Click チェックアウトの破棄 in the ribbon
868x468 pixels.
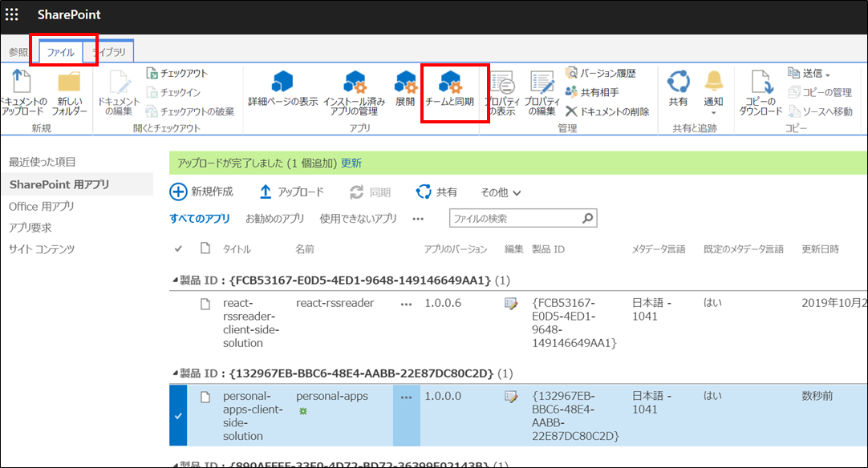click(x=190, y=111)
